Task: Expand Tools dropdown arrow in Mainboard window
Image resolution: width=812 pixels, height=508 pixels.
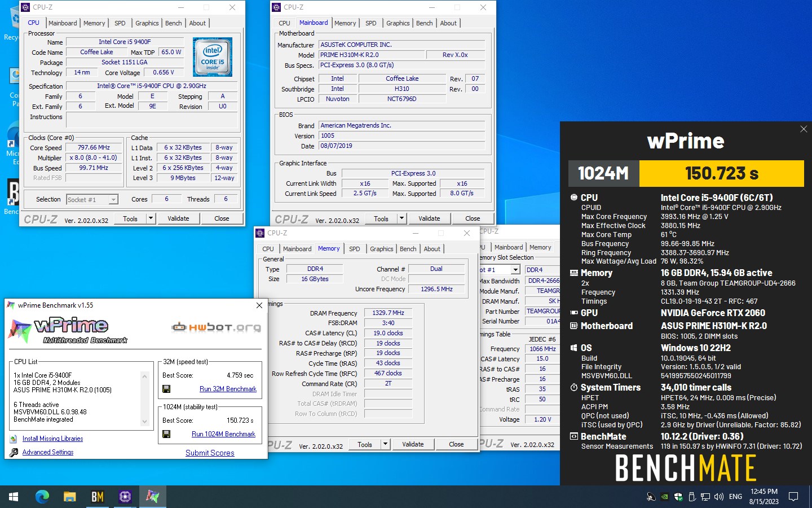Action: (x=401, y=218)
